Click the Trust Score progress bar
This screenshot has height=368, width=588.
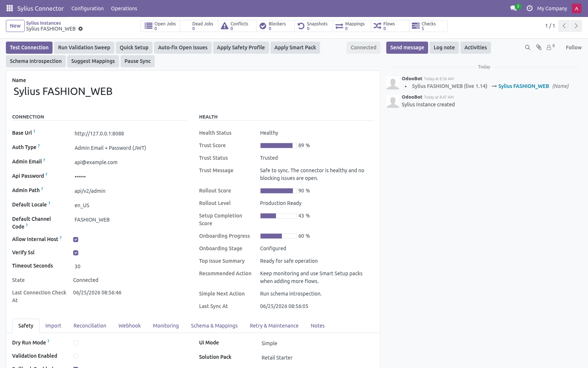point(279,146)
